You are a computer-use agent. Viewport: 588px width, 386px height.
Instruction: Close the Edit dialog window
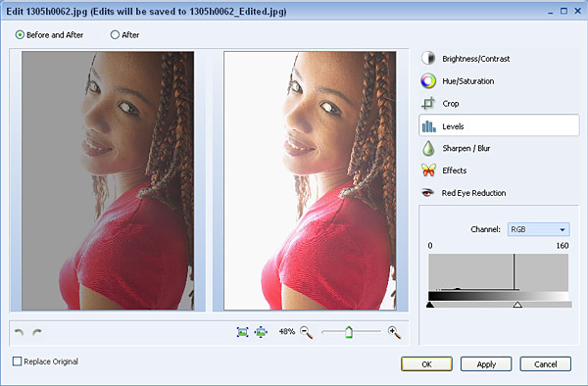pos(578,11)
